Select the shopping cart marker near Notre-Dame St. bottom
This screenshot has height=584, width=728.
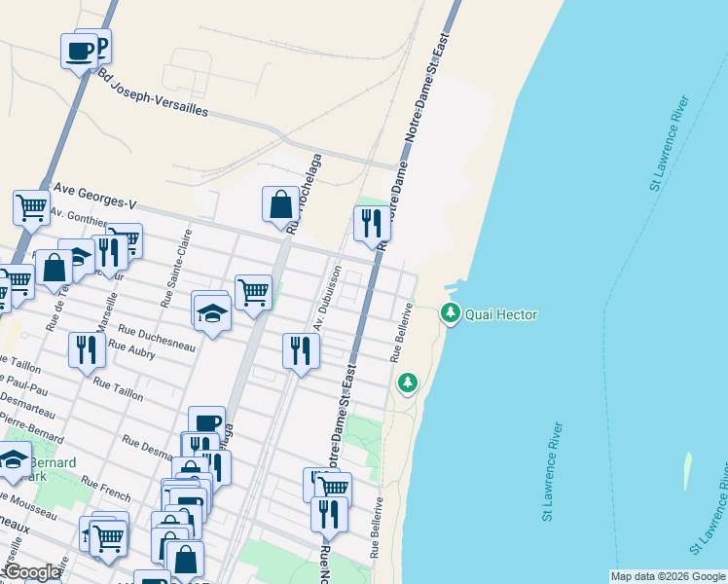click(334, 487)
